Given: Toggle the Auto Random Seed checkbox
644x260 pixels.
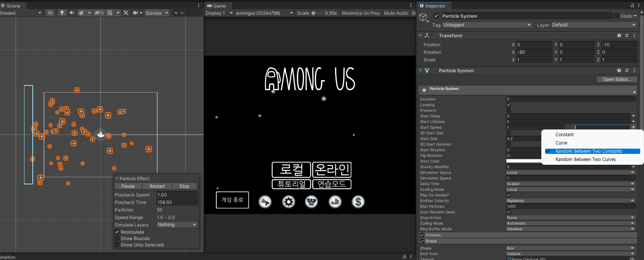Looking at the screenshot, I should (x=509, y=212).
